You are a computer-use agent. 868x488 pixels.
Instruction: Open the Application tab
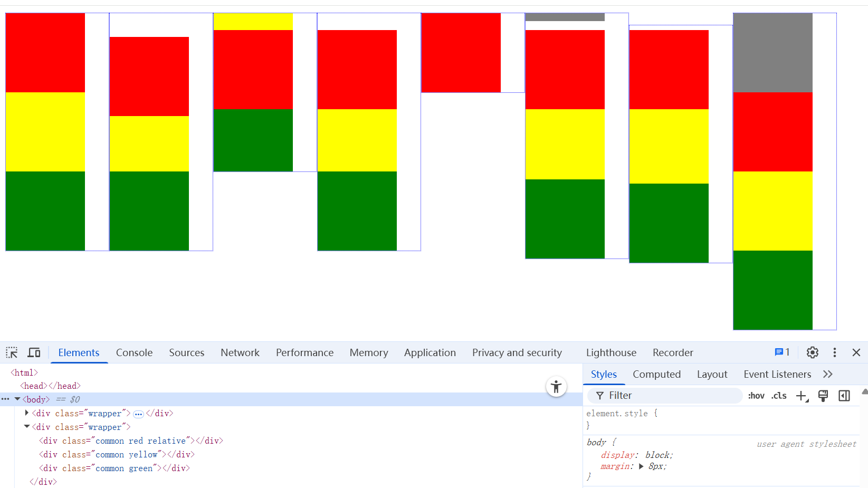pyautogui.click(x=430, y=352)
